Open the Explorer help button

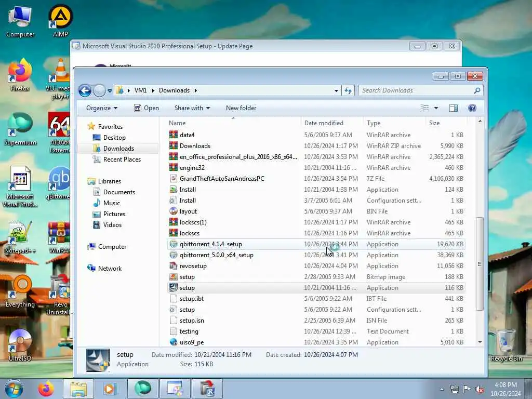click(x=472, y=108)
